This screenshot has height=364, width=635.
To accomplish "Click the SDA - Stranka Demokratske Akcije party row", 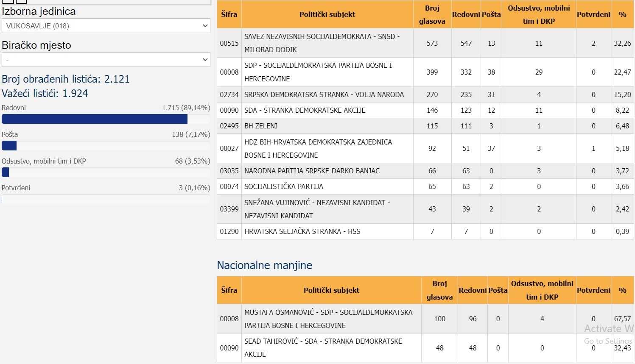I will click(x=305, y=110).
